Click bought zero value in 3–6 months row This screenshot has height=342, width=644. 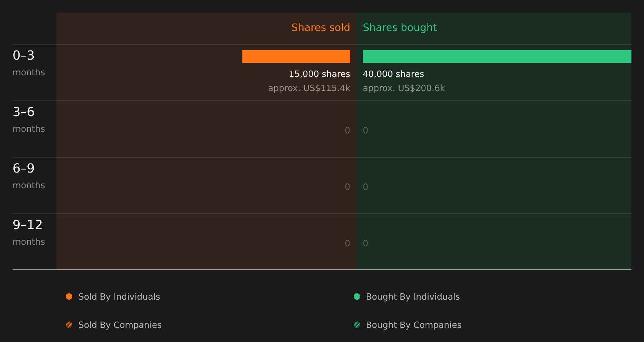pyautogui.click(x=366, y=131)
